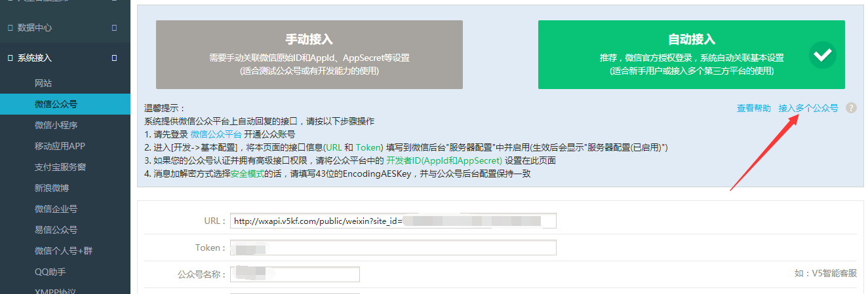Select the 手动接入 manual access option
The image size is (868, 294).
tap(309, 54)
